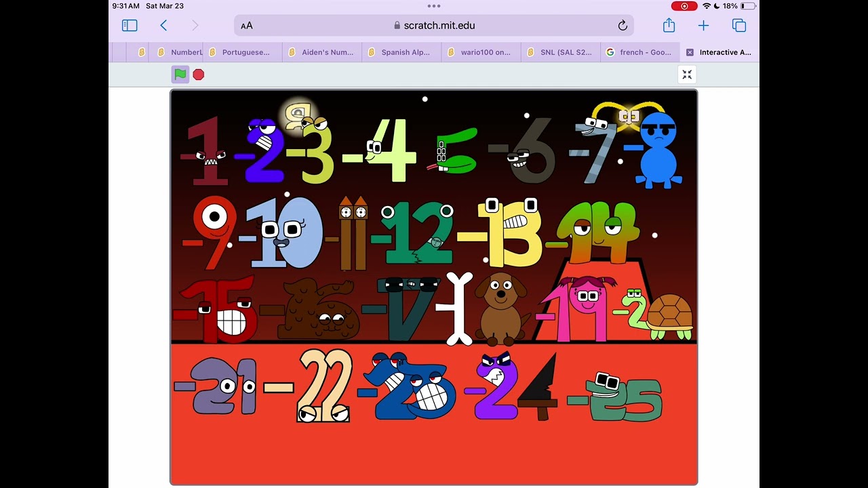Stop the project with red stop button
This screenshot has height=488, width=868.
point(198,75)
